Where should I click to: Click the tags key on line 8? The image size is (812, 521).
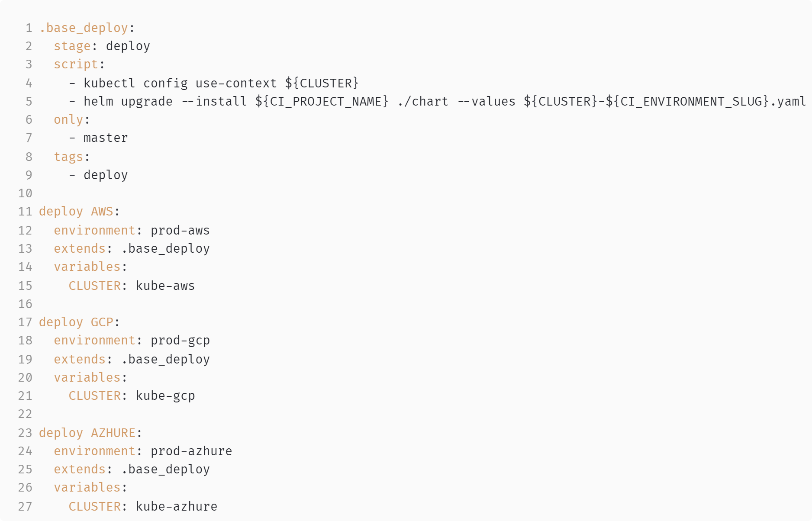tap(68, 157)
